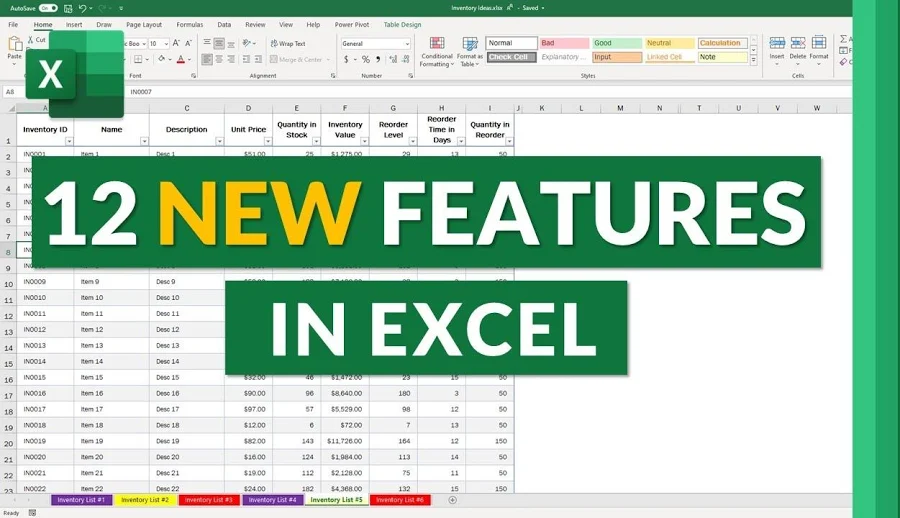Click the Increase Decimal icon
The width and height of the screenshot is (900, 518).
point(393,59)
